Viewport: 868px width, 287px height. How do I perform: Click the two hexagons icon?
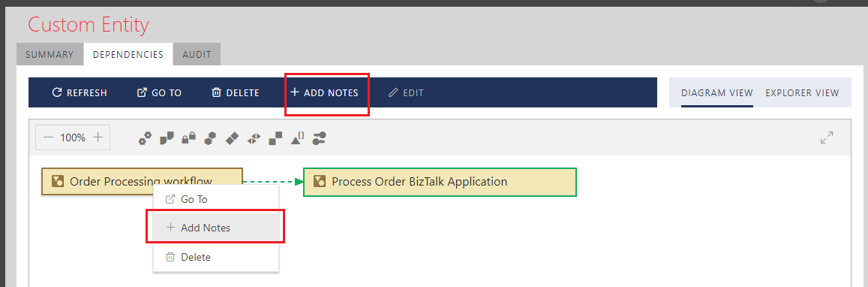[x=210, y=138]
